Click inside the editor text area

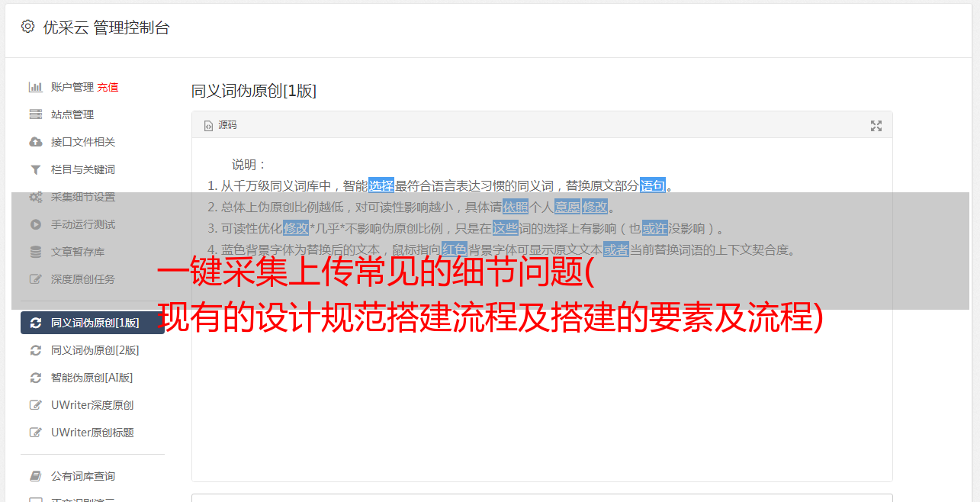(541, 381)
